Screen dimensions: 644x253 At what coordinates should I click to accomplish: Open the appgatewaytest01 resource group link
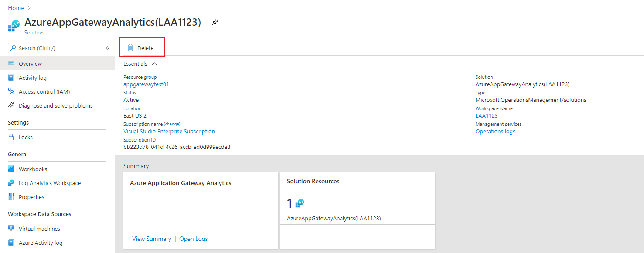click(146, 84)
